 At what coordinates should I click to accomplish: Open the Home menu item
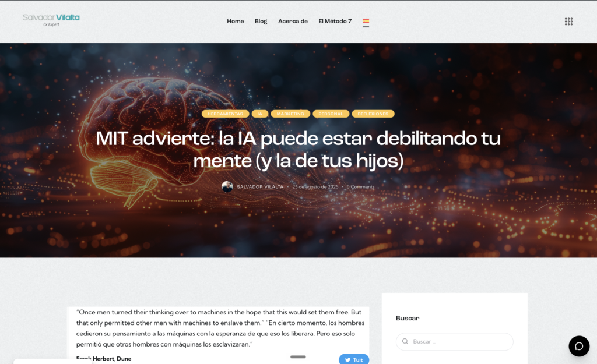[236, 22]
